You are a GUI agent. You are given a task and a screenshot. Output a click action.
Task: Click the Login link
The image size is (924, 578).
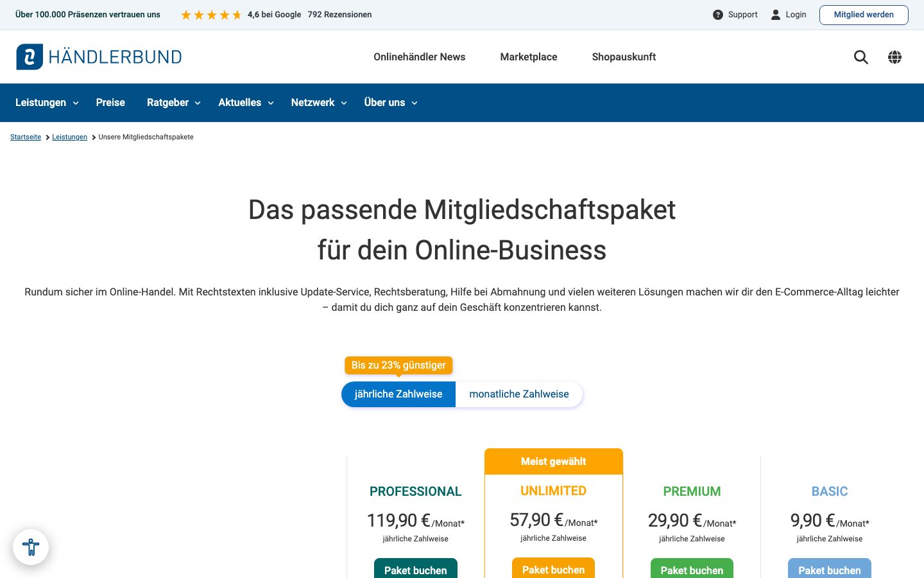tap(796, 15)
